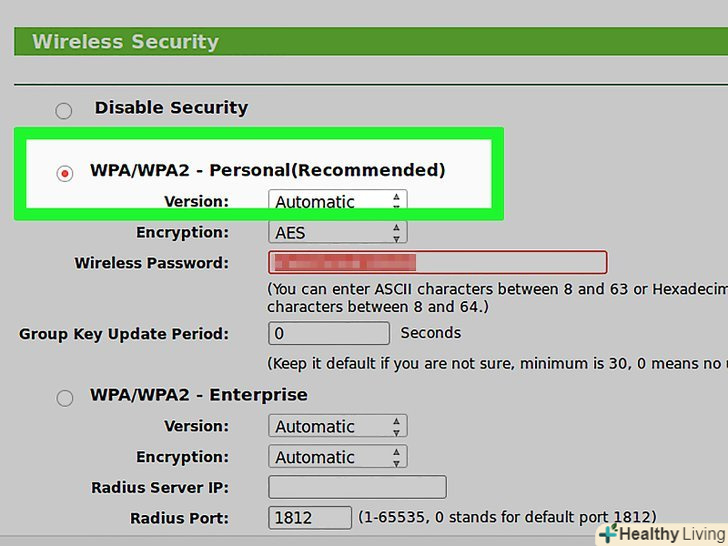The image size is (728, 546).
Task: Click the Wireless Password field
Action: coord(437,263)
